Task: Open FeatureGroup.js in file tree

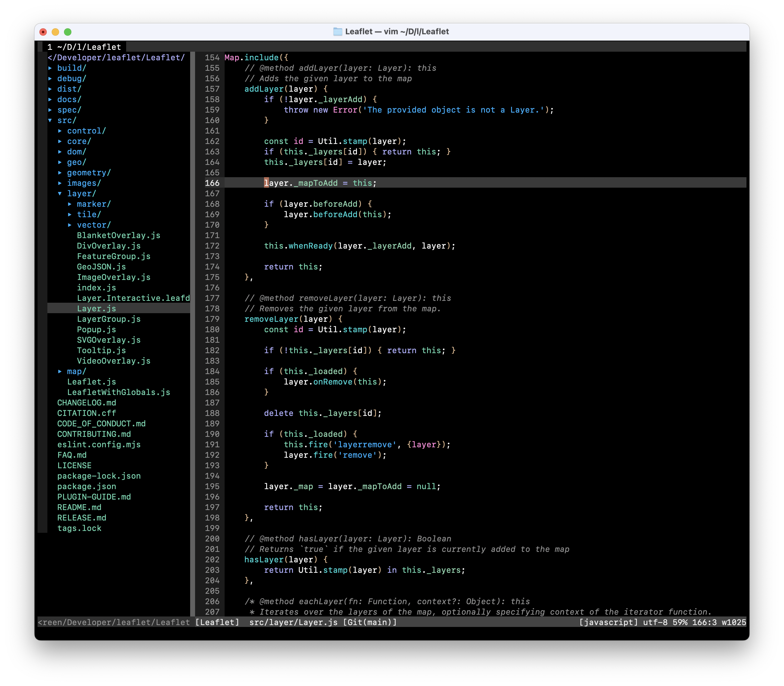Action: pyautogui.click(x=114, y=257)
